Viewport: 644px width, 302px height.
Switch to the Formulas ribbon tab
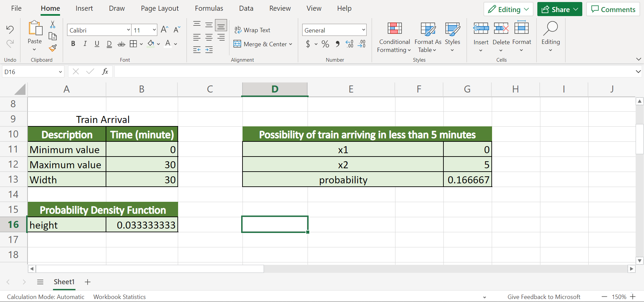tap(209, 8)
